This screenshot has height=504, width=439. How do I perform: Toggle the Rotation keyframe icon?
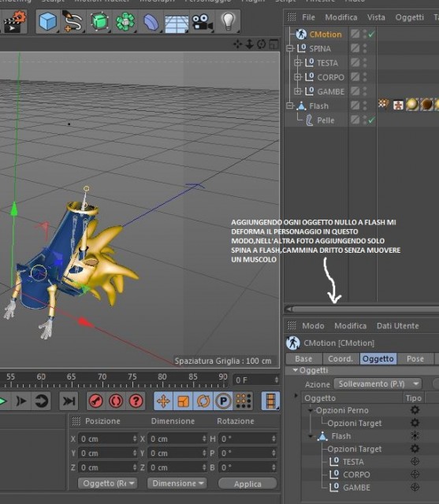click(x=203, y=401)
